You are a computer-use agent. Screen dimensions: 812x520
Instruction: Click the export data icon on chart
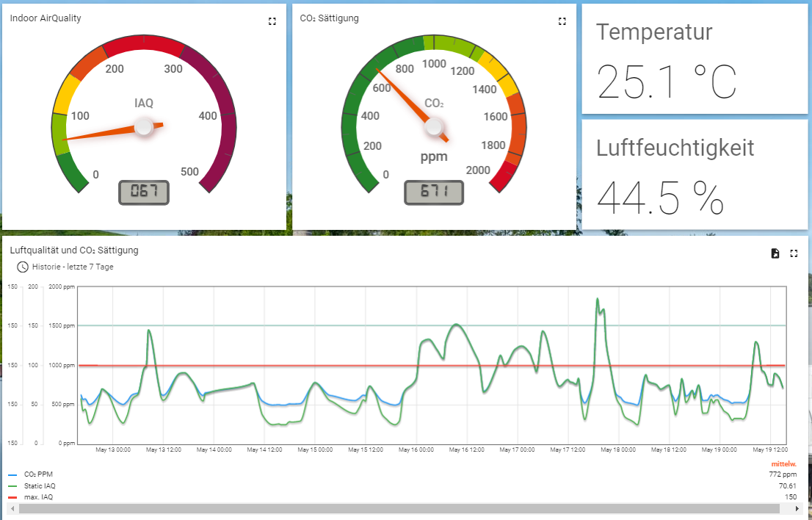coord(775,253)
